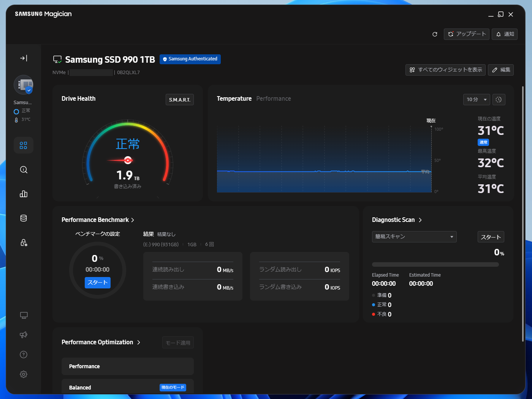Viewport: 532px width, 399px height.
Task: Click the refresh icon in the top bar
Action: tap(435, 34)
